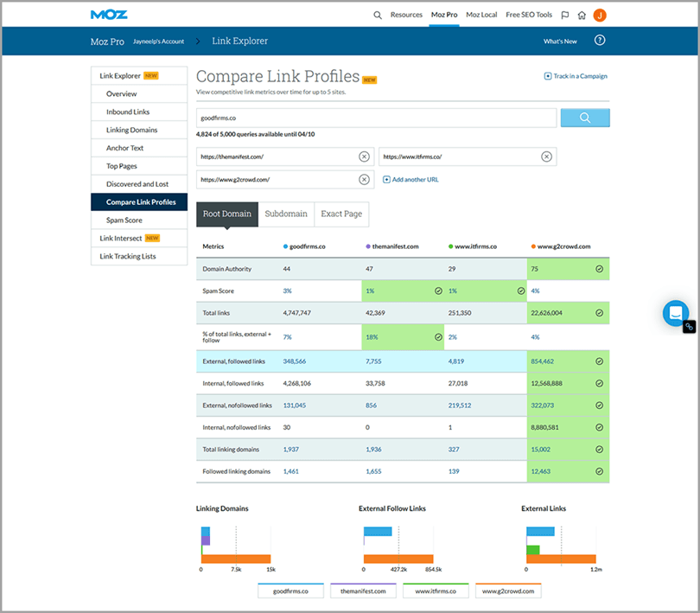The height and width of the screenshot is (613, 700).
Task: Click themanifest.com followed linking domains 1,655
Action: click(373, 471)
